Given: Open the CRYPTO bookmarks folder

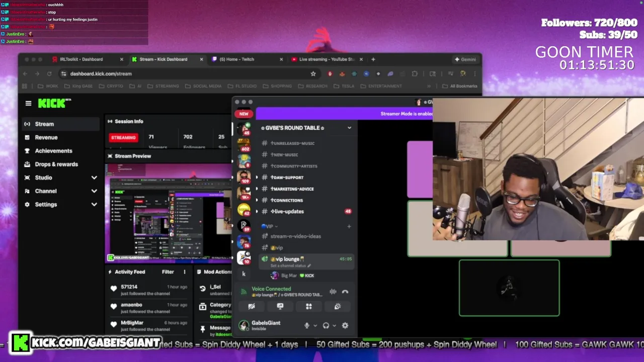Looking at the screenshot, I should (111, 86).
